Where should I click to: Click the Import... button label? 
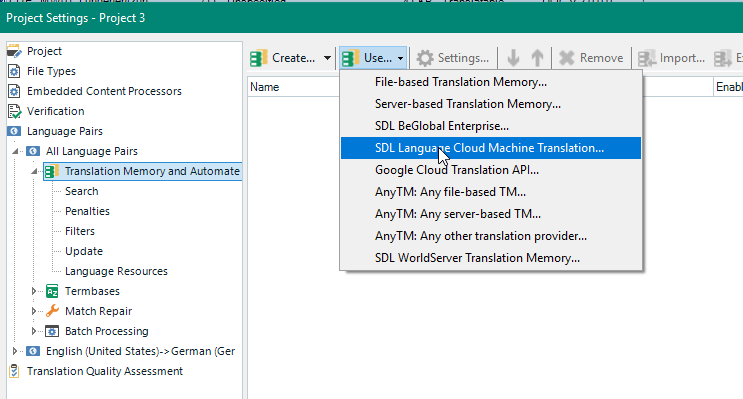pyautogui.click(x=682, y=58)
